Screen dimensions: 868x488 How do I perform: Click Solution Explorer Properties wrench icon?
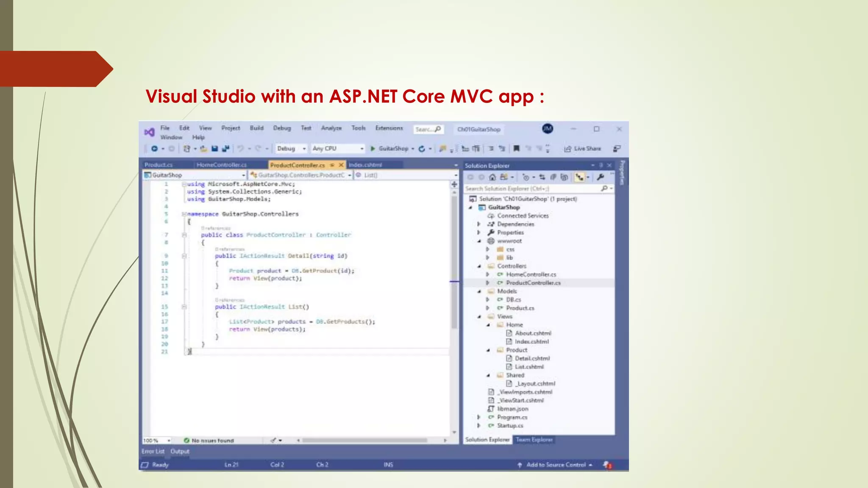tap(600, 177)
